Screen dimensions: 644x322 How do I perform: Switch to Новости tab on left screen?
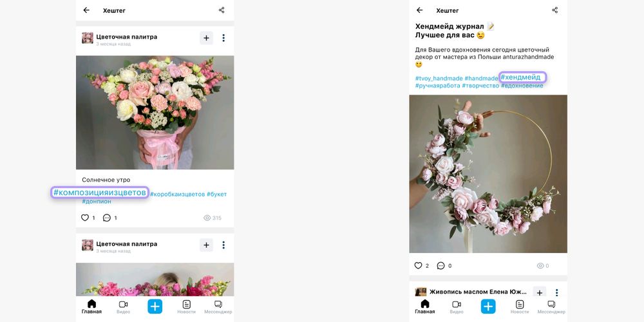click(x=187, y=307)
